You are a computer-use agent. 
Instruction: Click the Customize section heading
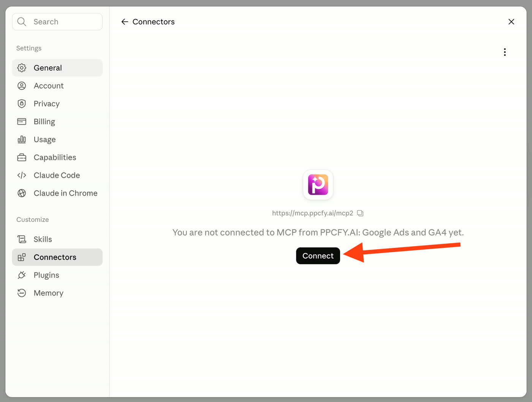click(x=33, y=220)
